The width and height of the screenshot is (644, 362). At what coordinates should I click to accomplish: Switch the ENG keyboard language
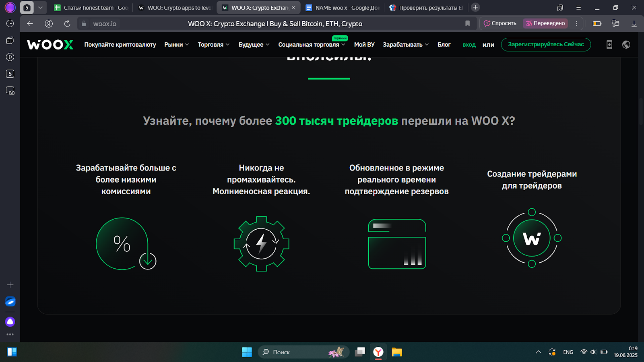tap(568, 352)
